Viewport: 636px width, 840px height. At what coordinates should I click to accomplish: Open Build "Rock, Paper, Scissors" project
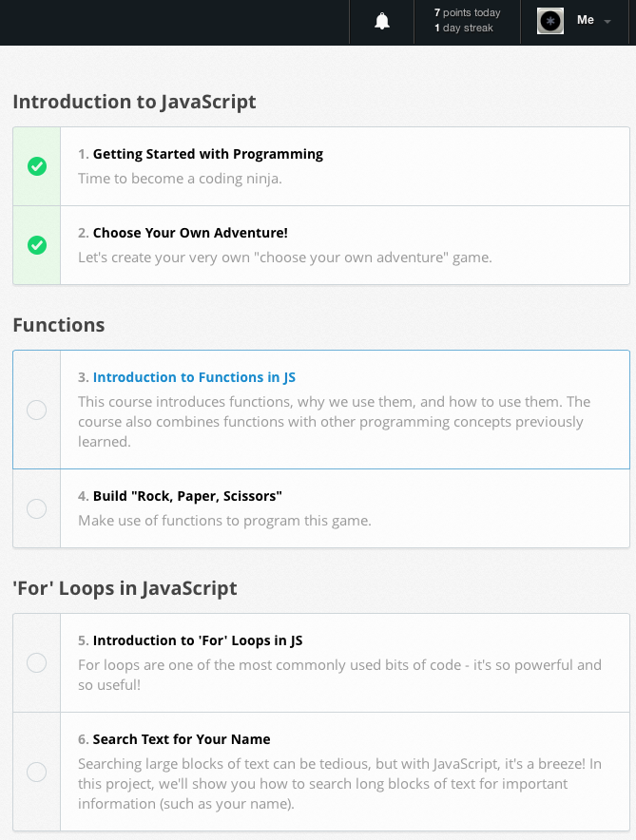coord(187,496)
